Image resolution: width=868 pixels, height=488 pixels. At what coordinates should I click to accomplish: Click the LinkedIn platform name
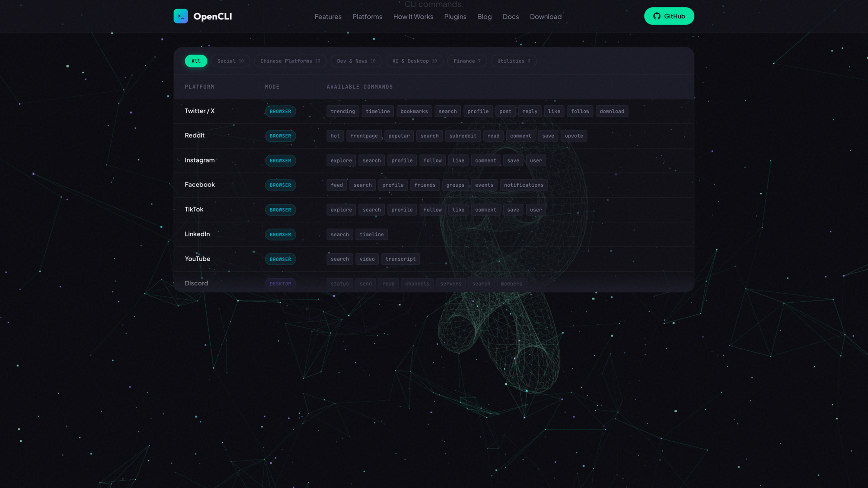coord(198,234)
